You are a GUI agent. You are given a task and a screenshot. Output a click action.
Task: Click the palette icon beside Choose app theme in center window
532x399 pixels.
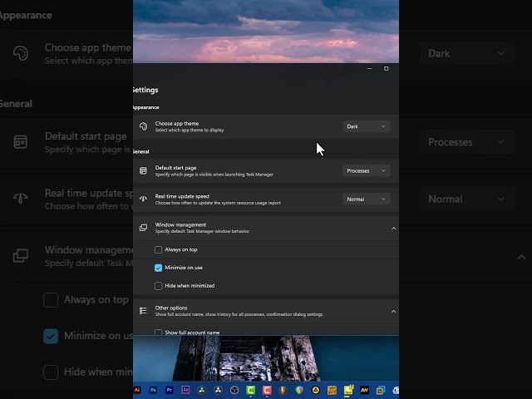point(143,126)
